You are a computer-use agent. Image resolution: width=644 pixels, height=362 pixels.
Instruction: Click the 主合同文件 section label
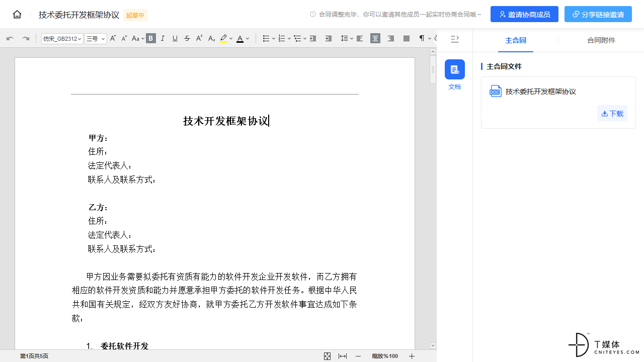pos(504,66)
